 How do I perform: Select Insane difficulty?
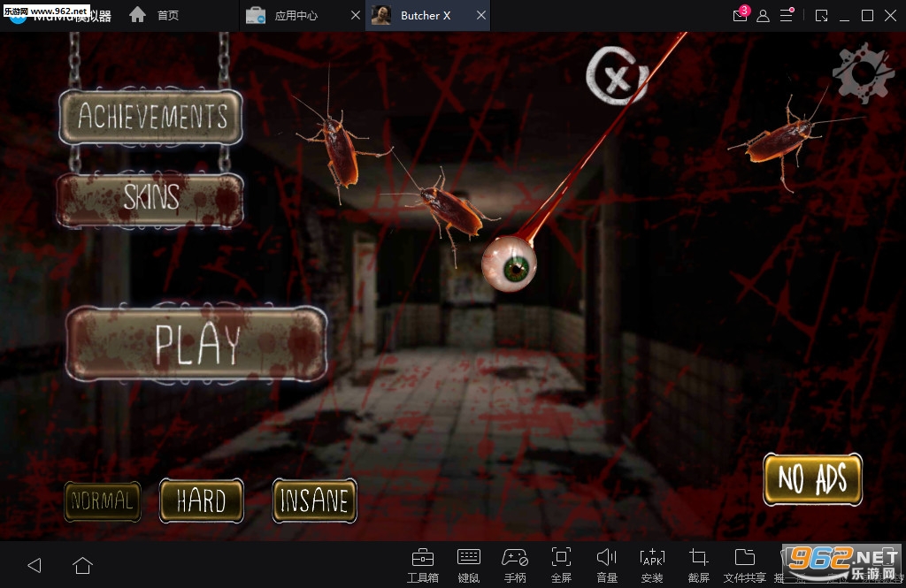[x=314, y=500]
